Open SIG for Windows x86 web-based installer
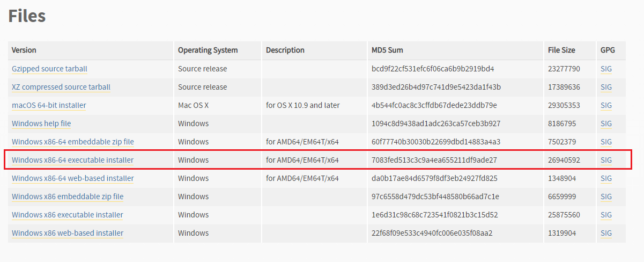Screen dimensions: 644x262 pyautogui.click(x=606, y=233)
